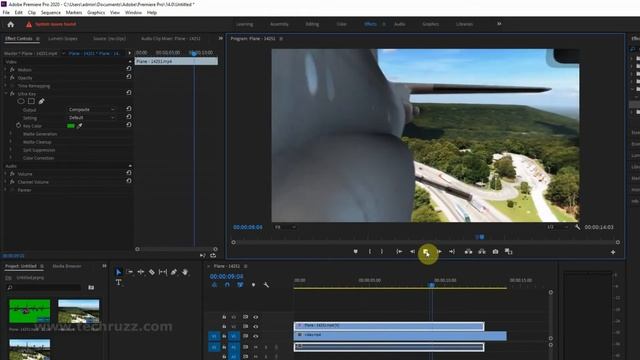
Task: Toggle insert sequences as nests button
Action: tap(214, 285)
